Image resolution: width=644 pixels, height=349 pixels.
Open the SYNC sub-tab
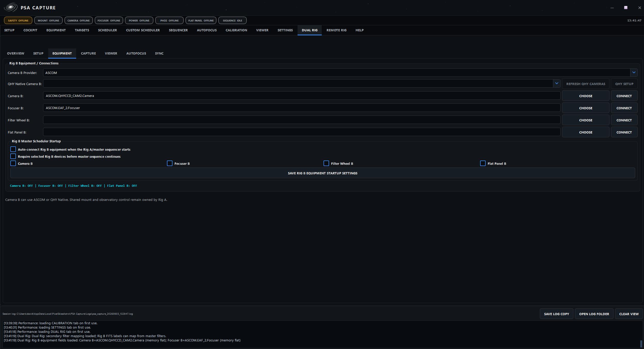[x=159, y=53]
